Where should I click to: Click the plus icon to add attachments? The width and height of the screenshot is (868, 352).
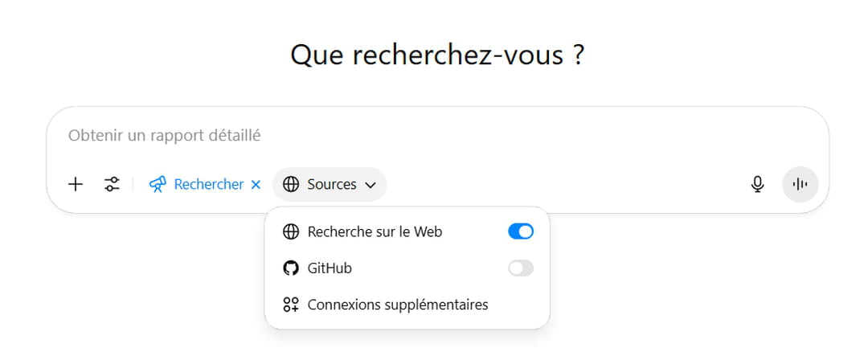[76, 184]
